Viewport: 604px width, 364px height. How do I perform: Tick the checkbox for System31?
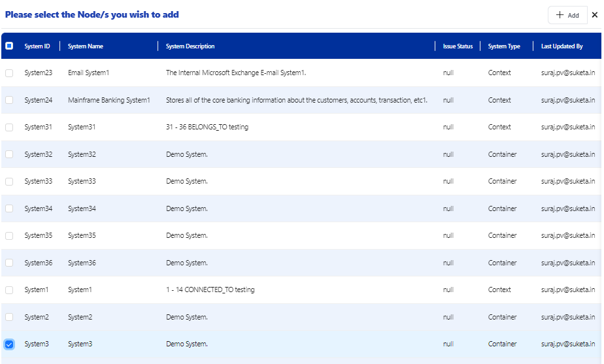coord(9,127)
